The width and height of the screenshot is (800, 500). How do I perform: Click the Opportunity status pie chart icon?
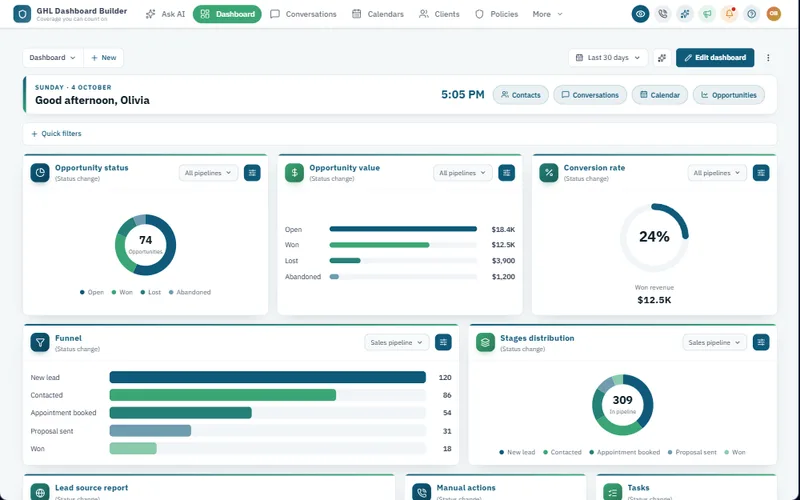coord(40,172)
